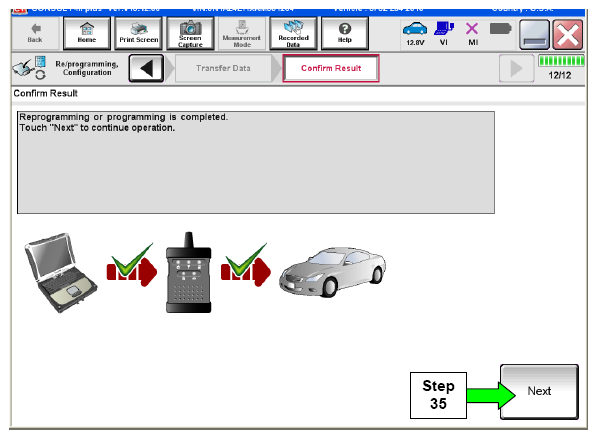This screenshot has width=597, height=439.
Task: Click the laptop battery level icon
Action: (500, 29)
